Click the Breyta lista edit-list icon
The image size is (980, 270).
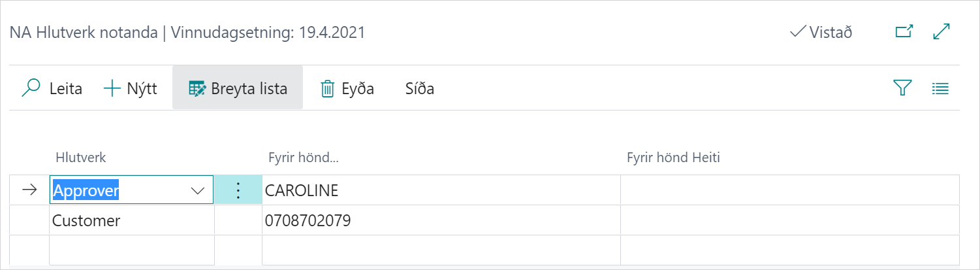click(197, 88)
